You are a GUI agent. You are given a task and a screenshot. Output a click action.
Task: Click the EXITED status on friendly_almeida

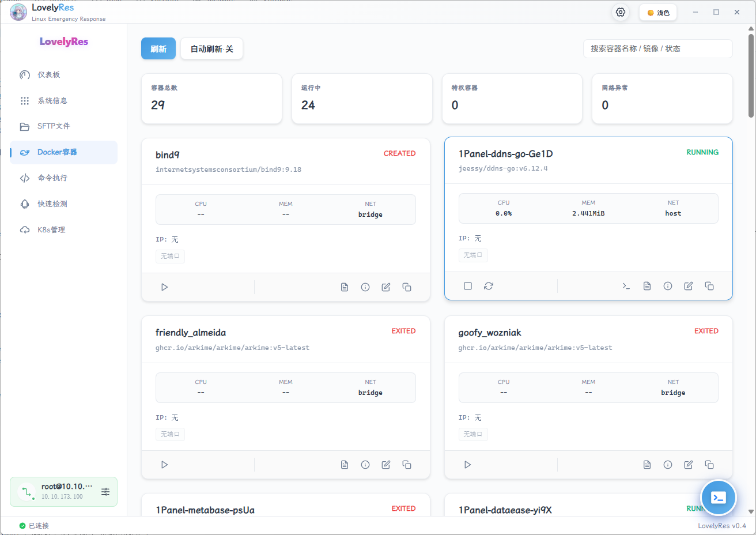[x=404, y=331]
